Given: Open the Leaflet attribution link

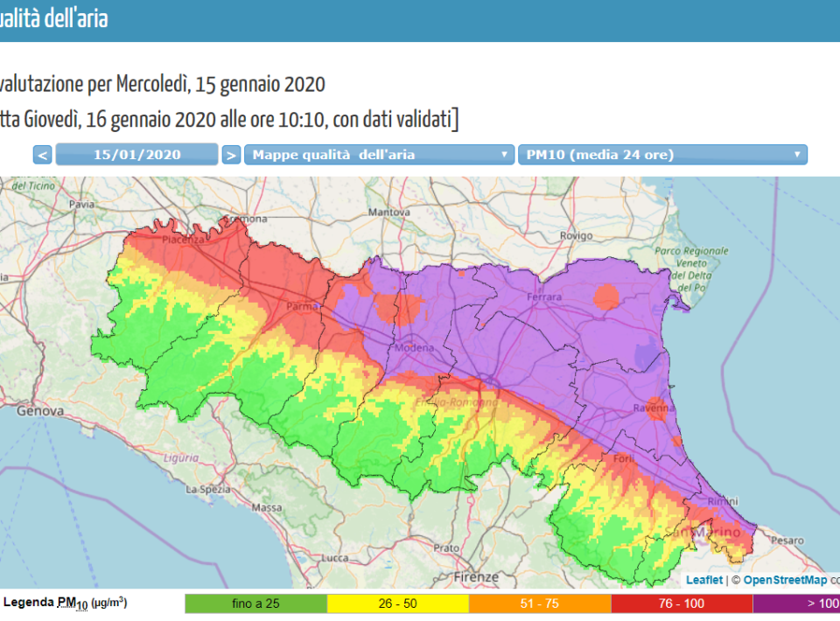Looking at the screenshot, I should point(703,579).
